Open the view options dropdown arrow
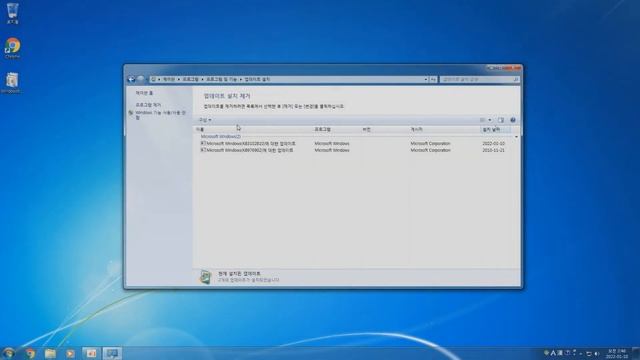640x360 pixels. tap(490, 120)
